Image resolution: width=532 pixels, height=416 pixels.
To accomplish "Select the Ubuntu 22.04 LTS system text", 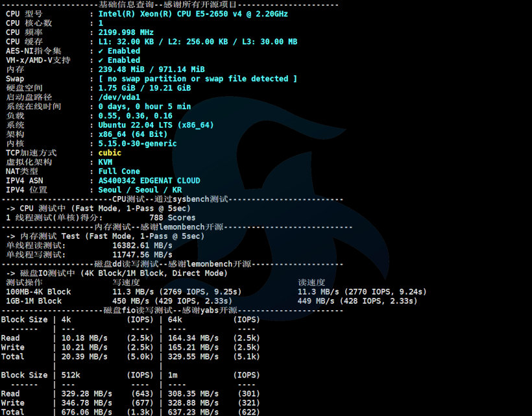I will tap(156, 125).
